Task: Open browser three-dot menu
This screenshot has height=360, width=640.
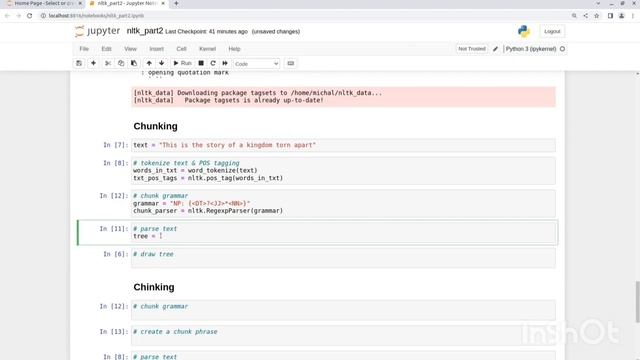Action: (633, 16)
